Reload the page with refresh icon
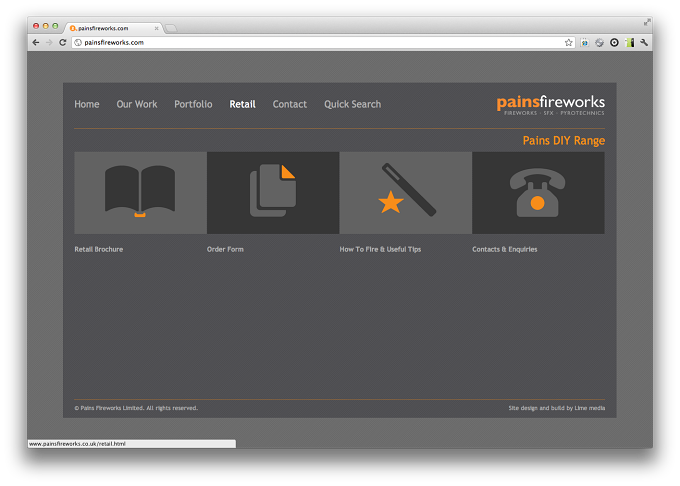Image resolution: width=680 pixels, height=486 pixels. pyautogui.click(x=62, y=42)
